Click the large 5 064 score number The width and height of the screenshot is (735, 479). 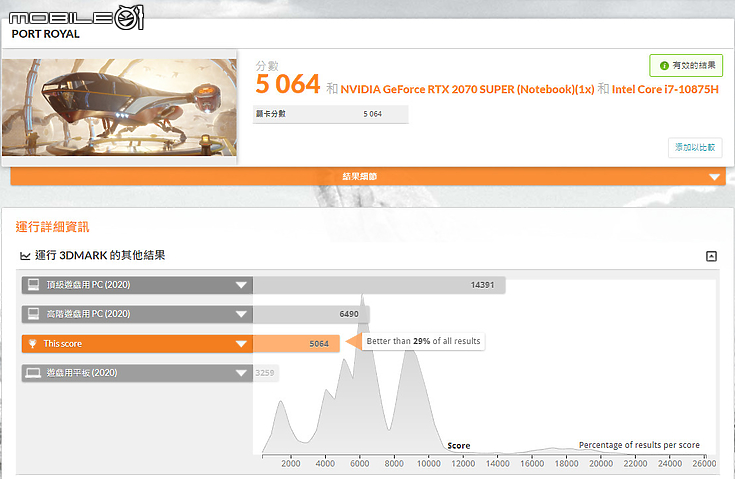(288, 84)
